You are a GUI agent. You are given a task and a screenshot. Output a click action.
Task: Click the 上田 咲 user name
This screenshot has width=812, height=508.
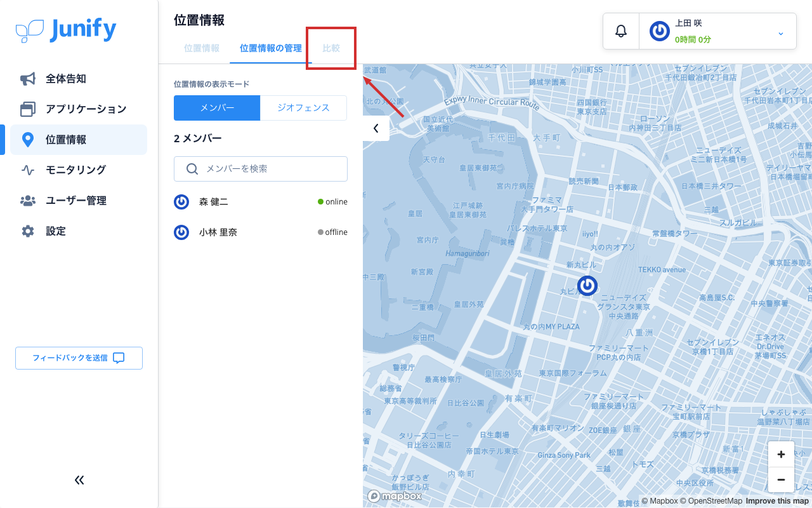[x=688, y=23]
